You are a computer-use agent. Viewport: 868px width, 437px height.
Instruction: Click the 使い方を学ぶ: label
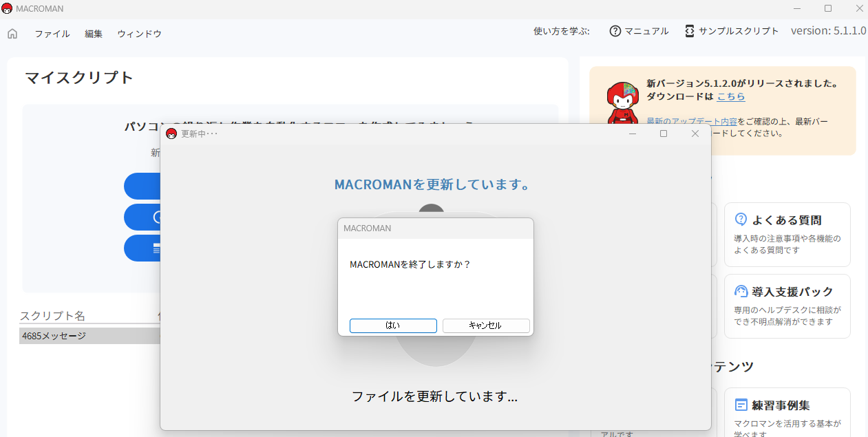click(561, 31)
